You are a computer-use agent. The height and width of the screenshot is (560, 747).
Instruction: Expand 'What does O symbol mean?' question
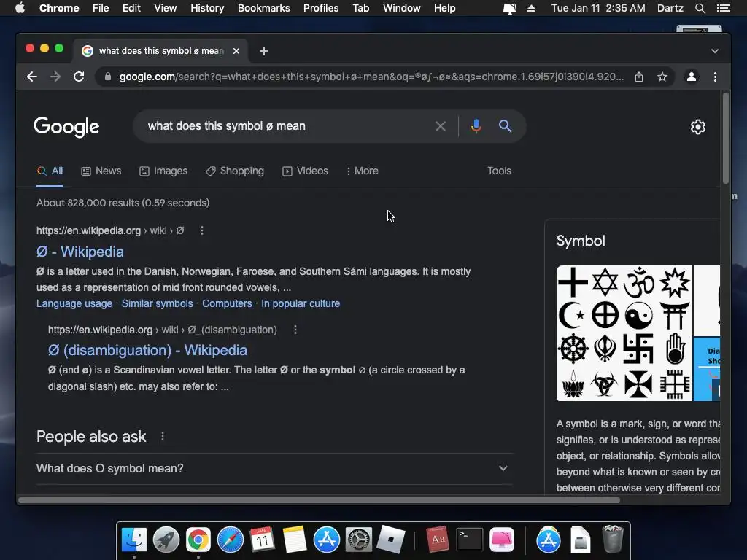(274, 469)
